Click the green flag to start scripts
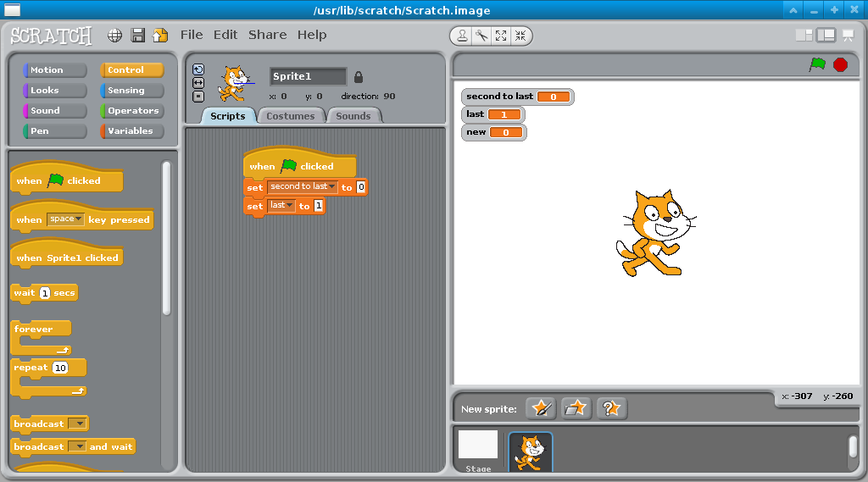This screenshot has height=482, width=868. click(x=817, y=64)
